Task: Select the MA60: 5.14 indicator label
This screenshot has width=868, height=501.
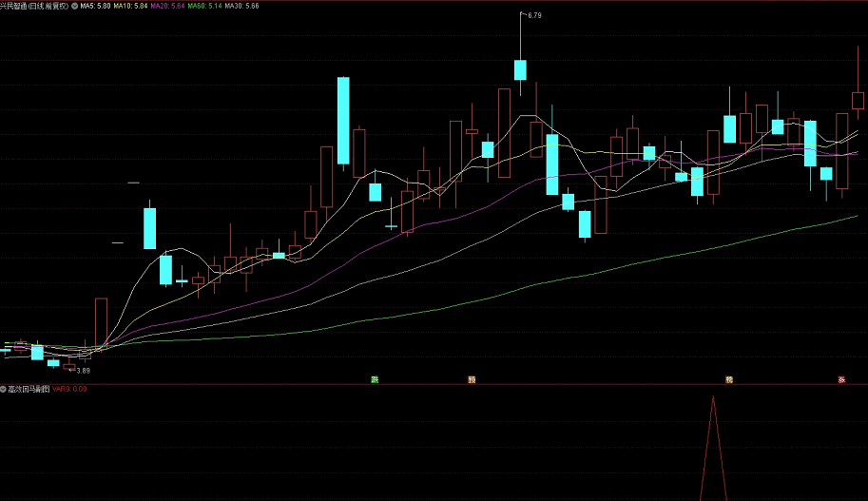Action: [x=204, y=6]
